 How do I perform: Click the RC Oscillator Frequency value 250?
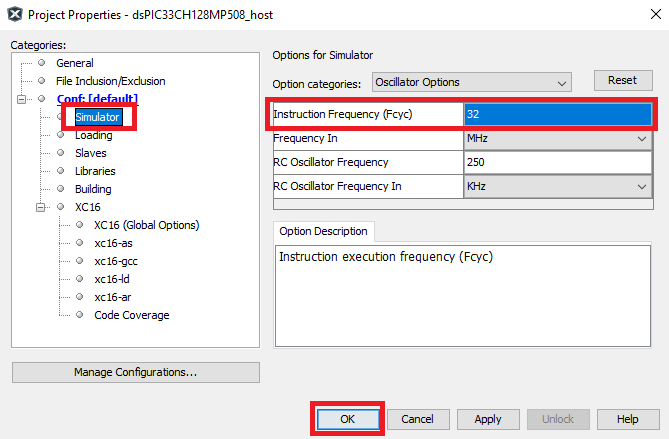558,162
